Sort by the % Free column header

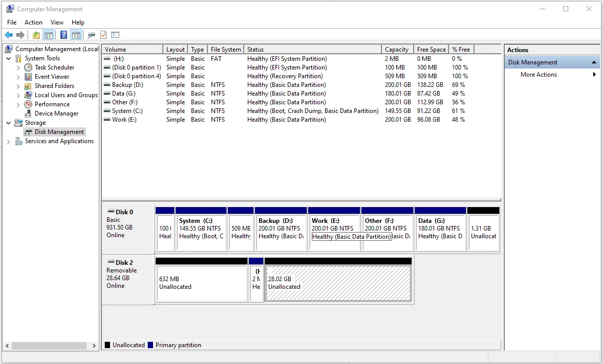[462, 50]
